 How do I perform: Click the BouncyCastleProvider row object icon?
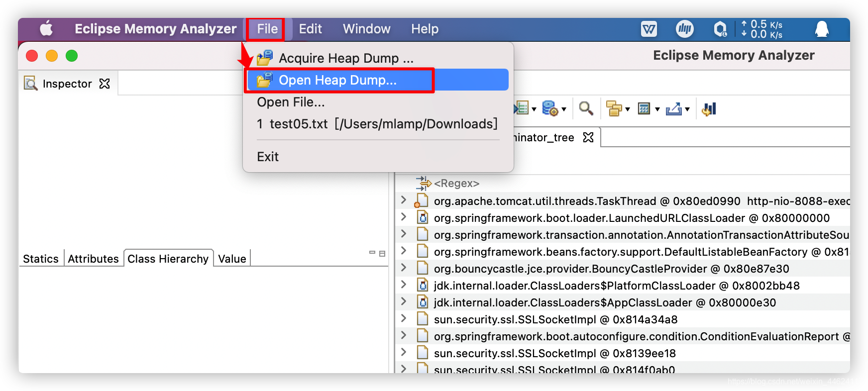click(x=422, y=268)
